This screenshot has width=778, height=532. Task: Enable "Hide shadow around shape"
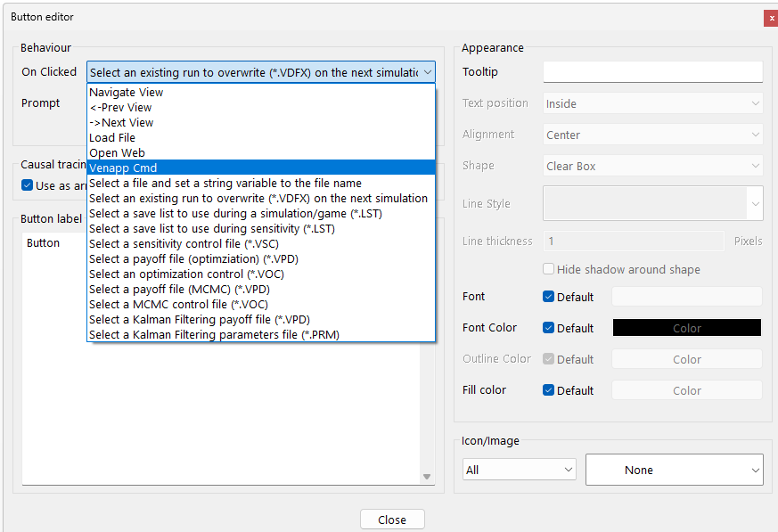(549, 269)
